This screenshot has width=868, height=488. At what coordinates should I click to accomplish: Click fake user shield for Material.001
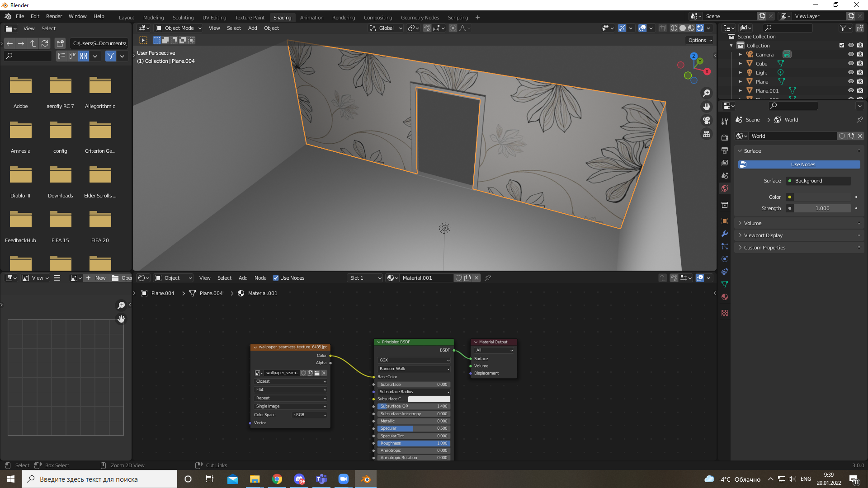458,278
